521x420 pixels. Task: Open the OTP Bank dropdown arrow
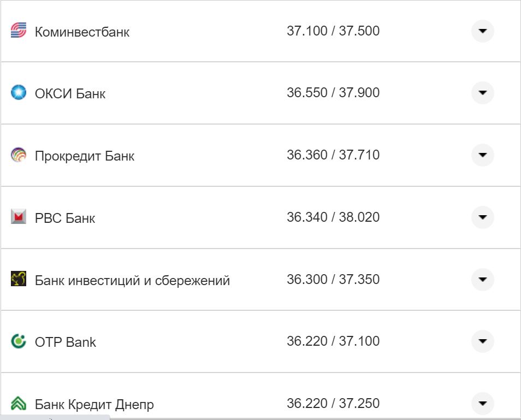click(x=483, y=341)
